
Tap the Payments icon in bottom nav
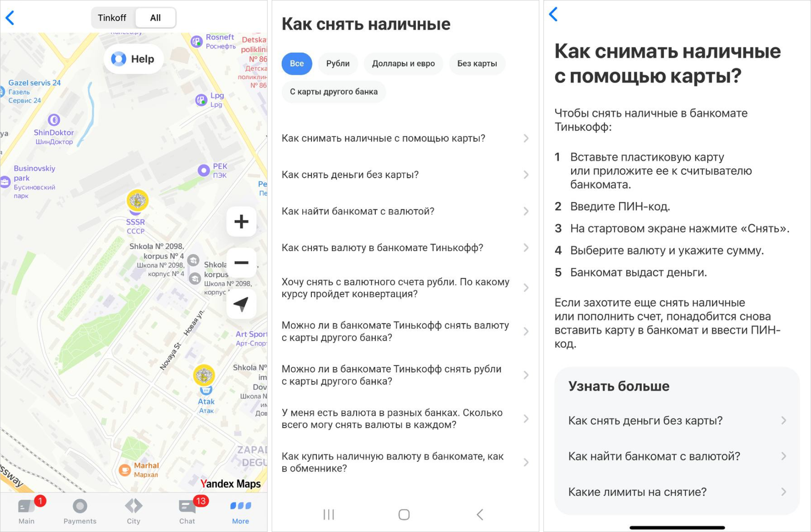(x=80, y=509)
